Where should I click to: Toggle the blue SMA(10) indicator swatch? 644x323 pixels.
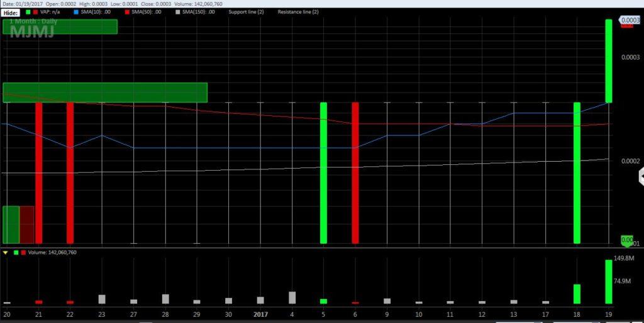point(75,12)
